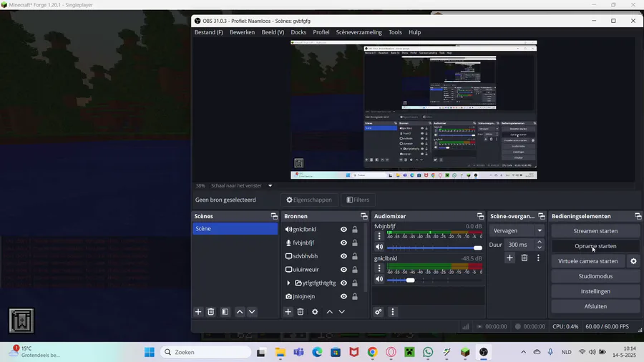The image size is (644, 362).
Task: Toggle visibility of fvbjnbfjf source
Action: [x=343, y=243]
